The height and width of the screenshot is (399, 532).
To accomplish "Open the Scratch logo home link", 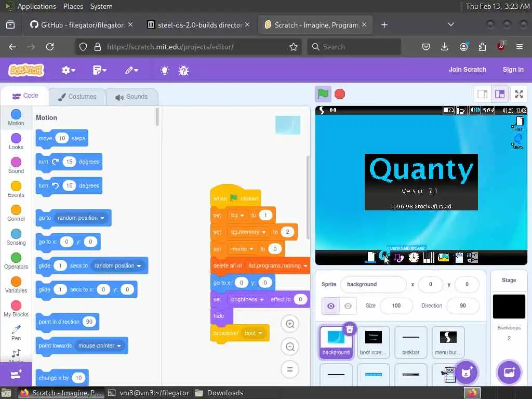I will tap(26, 70).
